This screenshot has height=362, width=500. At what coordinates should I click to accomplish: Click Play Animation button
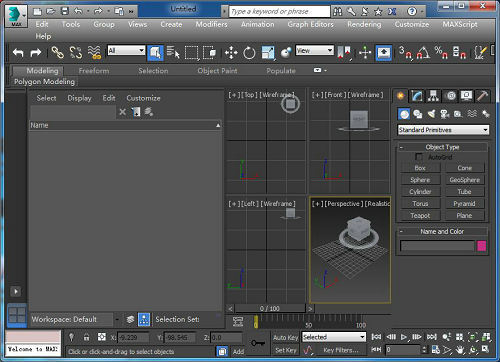(404, 337)
